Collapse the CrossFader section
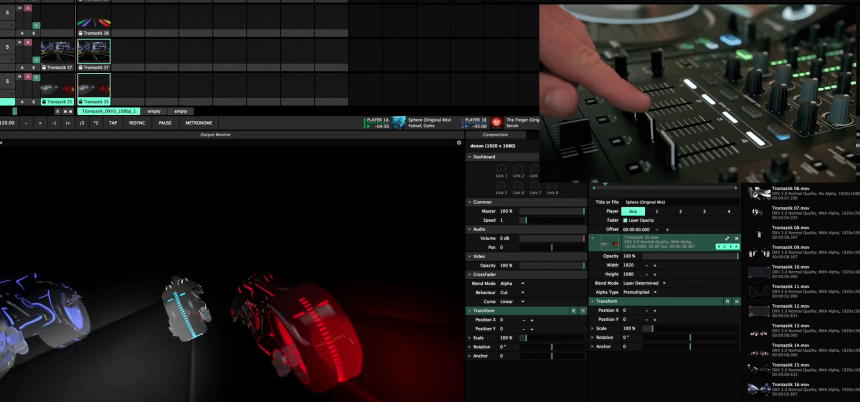 pos(469,274)
